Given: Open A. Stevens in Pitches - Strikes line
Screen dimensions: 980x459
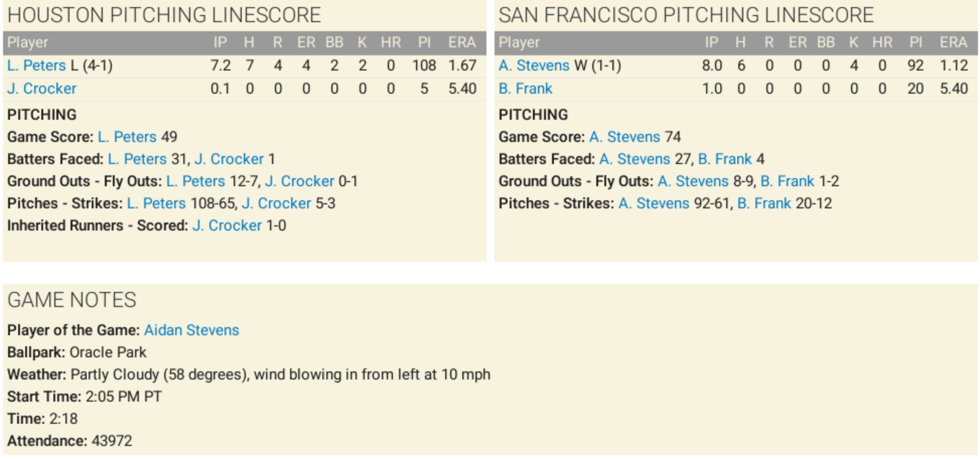Looking at the screenshot, I should coord(654,203).
